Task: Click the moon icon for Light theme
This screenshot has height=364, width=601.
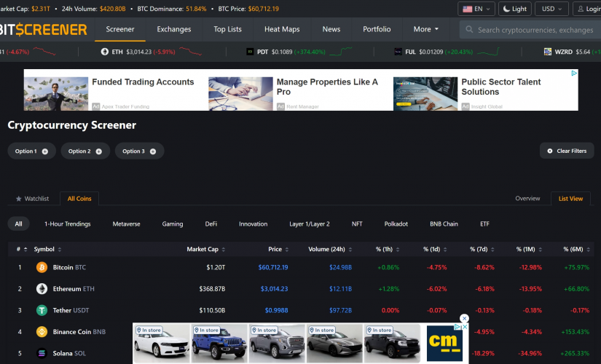Action: tap(506, 9)
